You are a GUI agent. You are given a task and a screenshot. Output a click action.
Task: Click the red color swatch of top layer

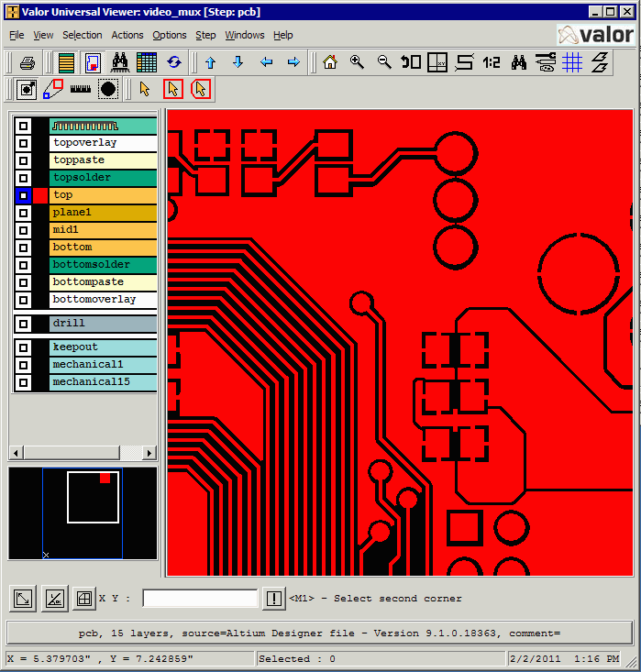pos(40,195)
